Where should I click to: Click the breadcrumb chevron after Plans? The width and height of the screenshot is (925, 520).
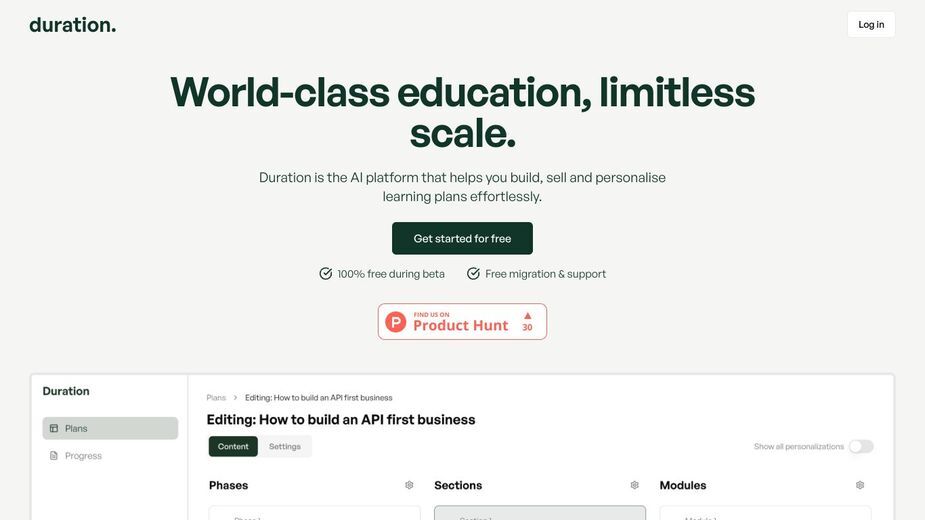coord(235,398)
